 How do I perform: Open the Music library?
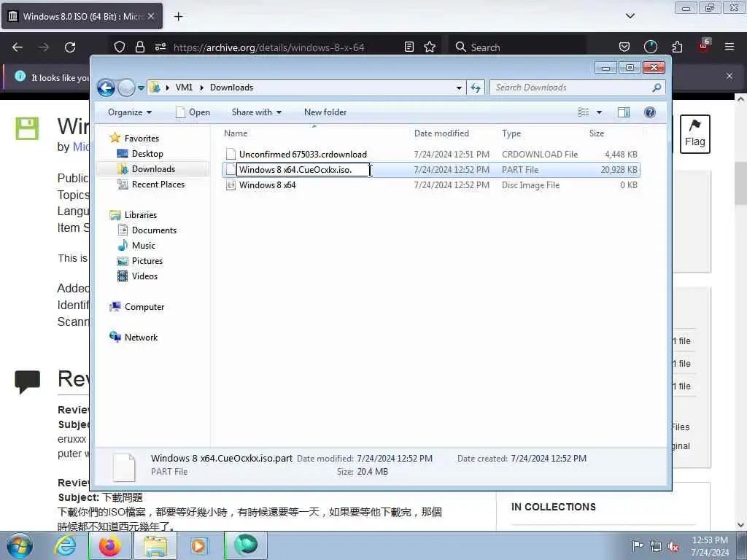[144, 245]
